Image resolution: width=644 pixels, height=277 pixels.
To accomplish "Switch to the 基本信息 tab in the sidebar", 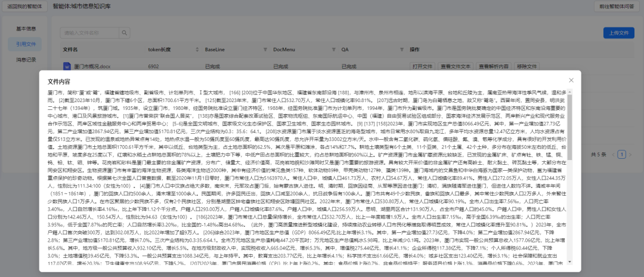I will click(26, 29).
